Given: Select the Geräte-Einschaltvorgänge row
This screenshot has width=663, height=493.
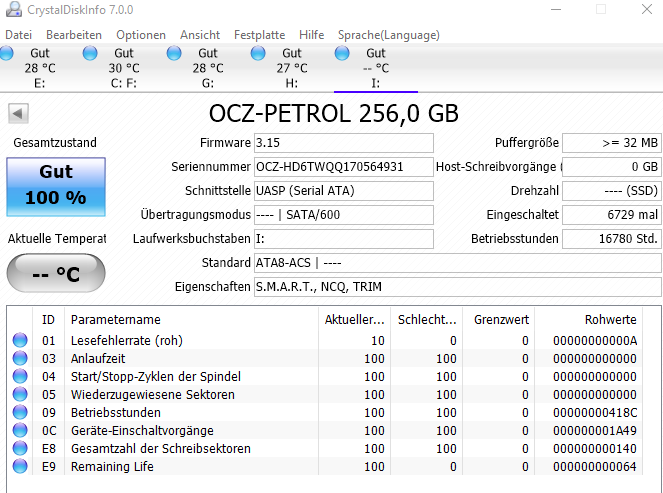Looking at the screenshot, I should [x=325, y=430].
